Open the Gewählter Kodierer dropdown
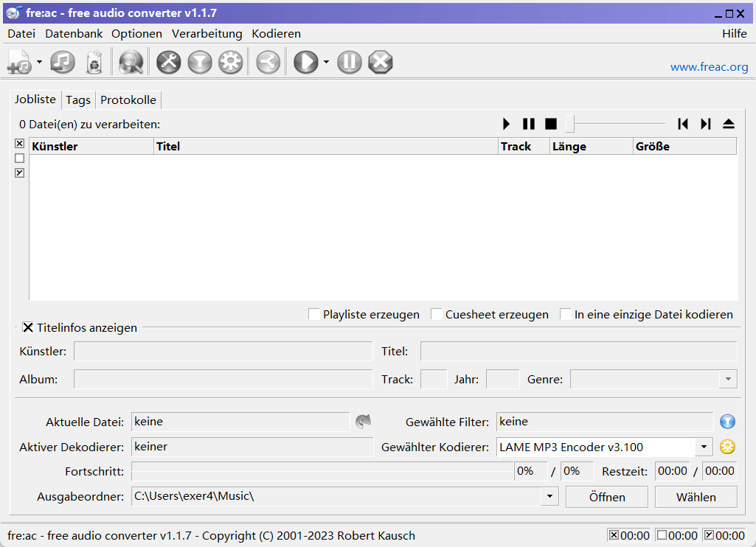Screen dimensions: 756x547 point(704,447)
